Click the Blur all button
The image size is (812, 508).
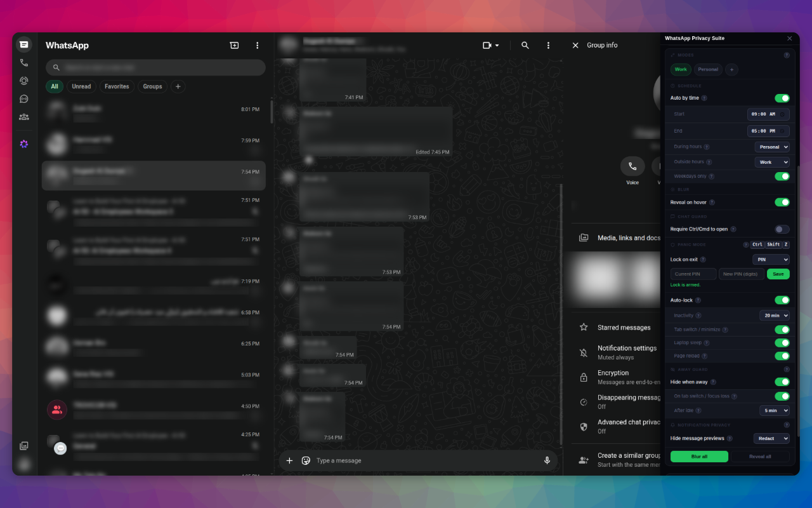click(x=699, y=457)
